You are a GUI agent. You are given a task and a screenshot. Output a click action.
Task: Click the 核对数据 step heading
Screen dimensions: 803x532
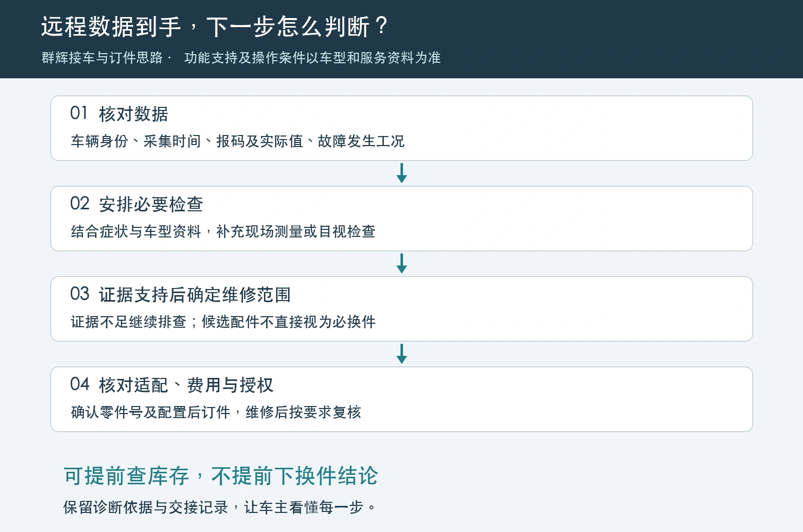coord(133,114)
